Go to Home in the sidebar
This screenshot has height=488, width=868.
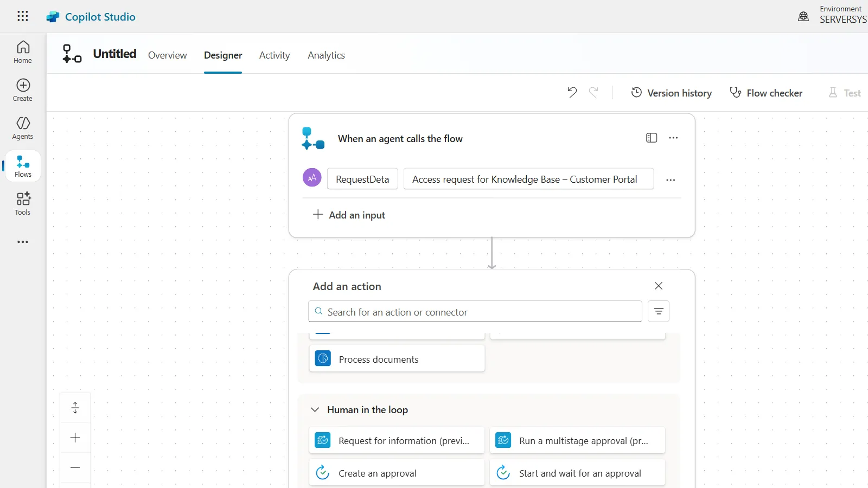23,52
